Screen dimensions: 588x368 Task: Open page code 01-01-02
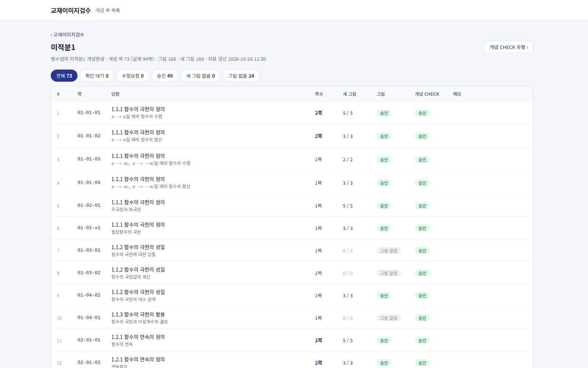[89, 136]
